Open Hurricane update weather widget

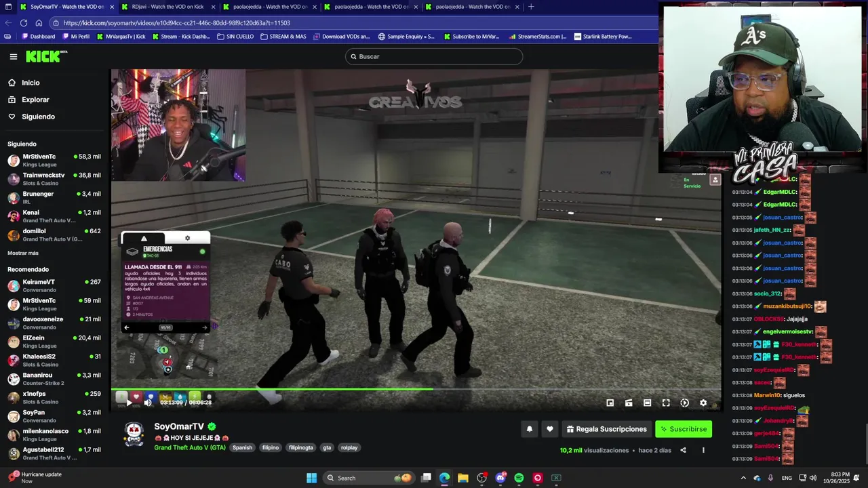[35, 477]
